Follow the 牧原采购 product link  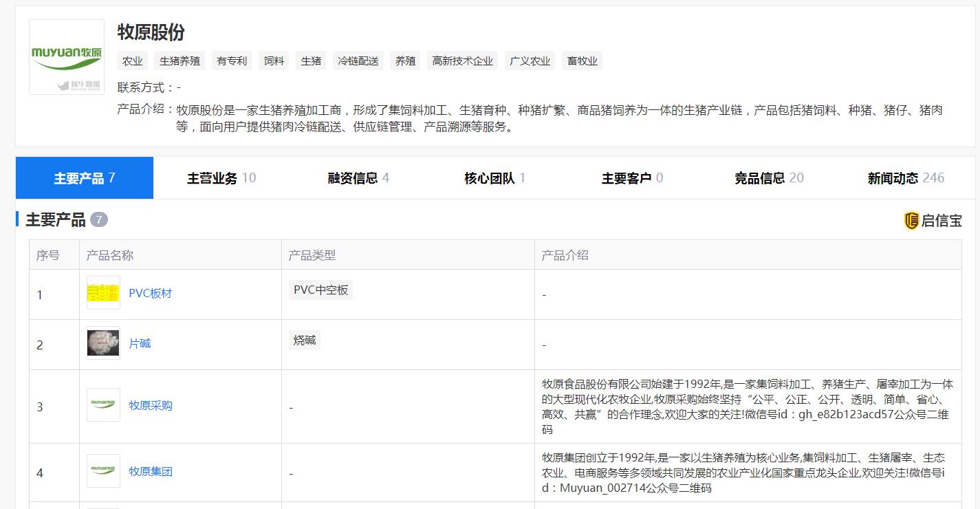[151, 406]
